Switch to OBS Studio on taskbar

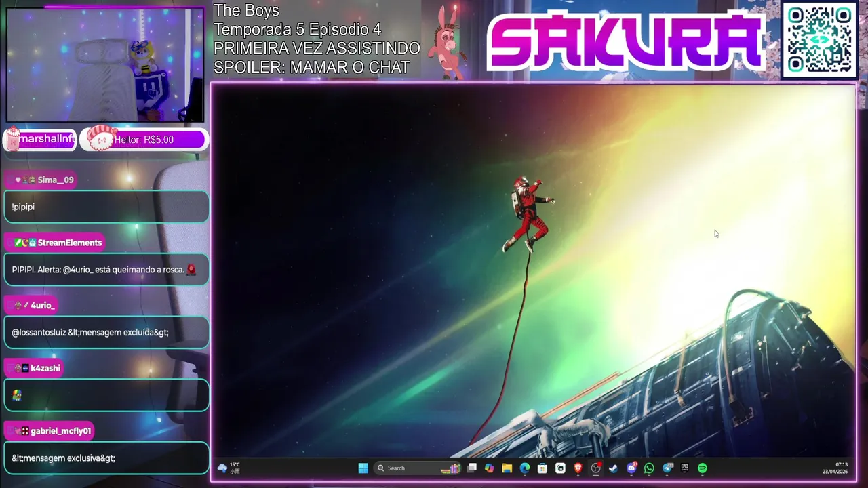[595, 468]
